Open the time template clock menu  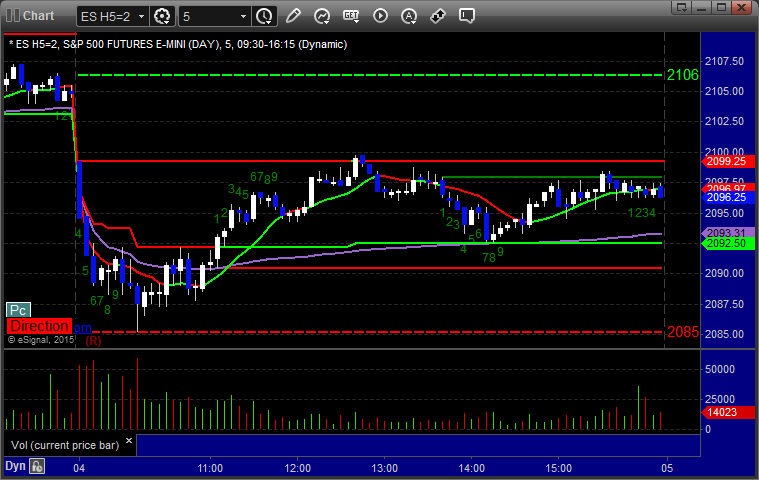coord(264,16)
